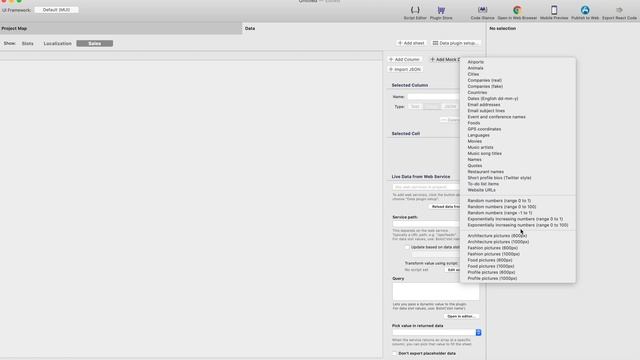Image resolution: width=640 pixels, height=360 pixels.
Task: Select Exponentially increasing numbers (range 0 to 100)
Action: pos(518,225)
